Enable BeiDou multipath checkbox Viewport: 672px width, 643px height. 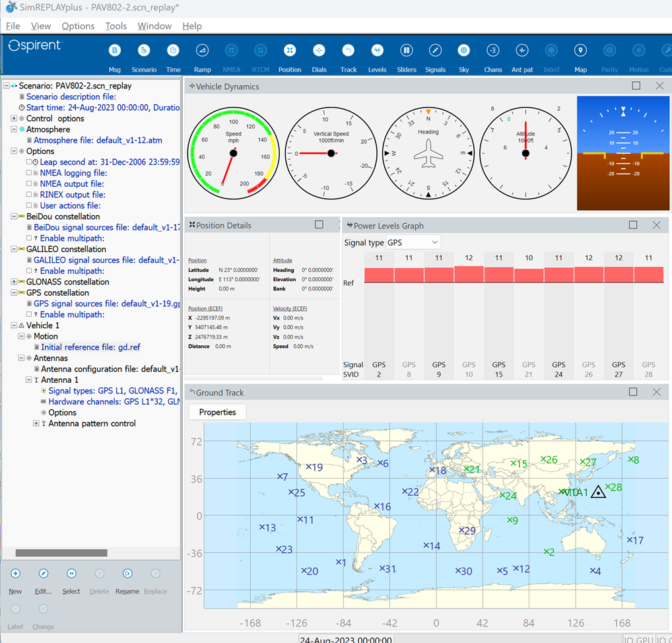pos(28,238)
